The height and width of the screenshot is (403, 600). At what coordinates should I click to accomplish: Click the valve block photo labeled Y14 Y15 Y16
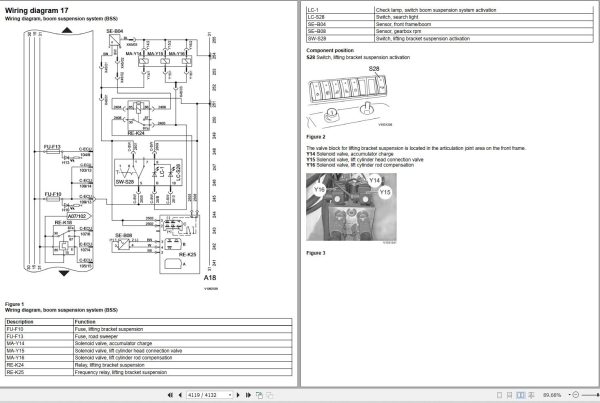click(351, 207)
